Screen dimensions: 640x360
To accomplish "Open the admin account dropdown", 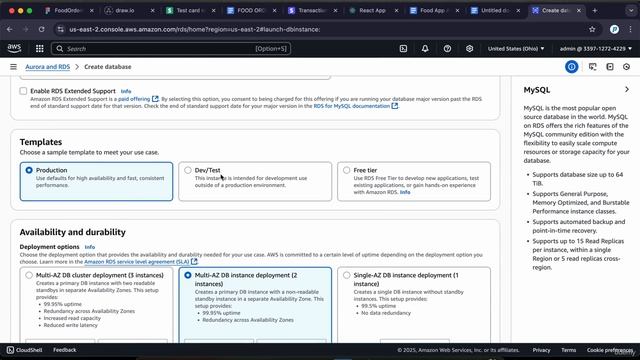I will [596, 49].
